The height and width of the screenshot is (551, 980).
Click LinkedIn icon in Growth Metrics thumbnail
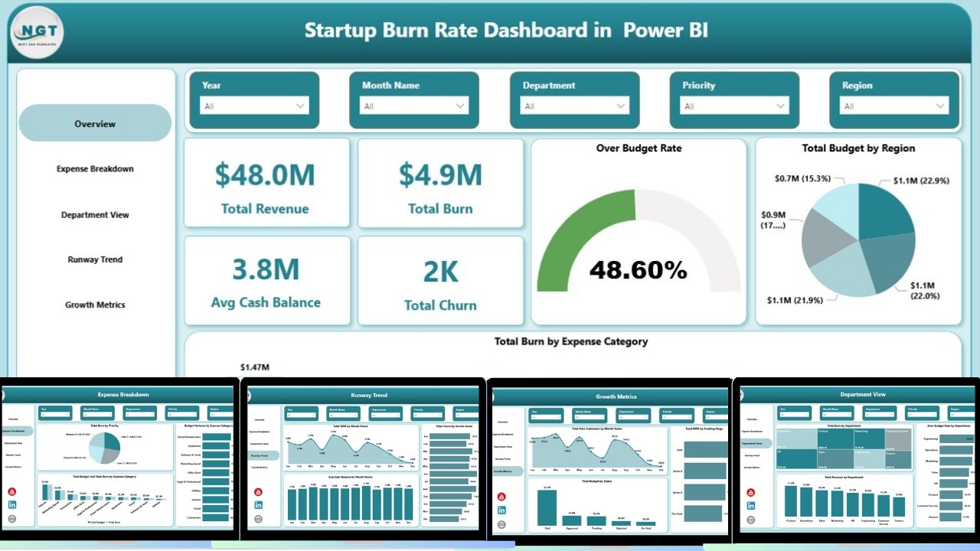click(x=501, y=510)
